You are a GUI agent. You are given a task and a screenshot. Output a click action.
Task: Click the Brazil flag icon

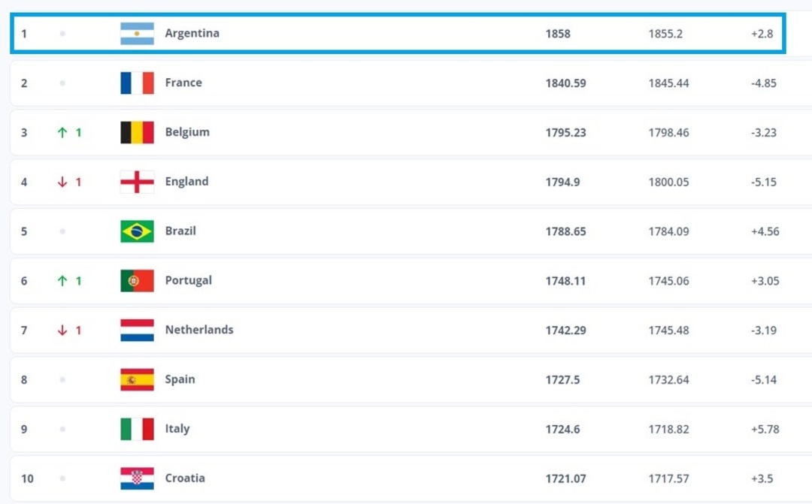point(137,231)
